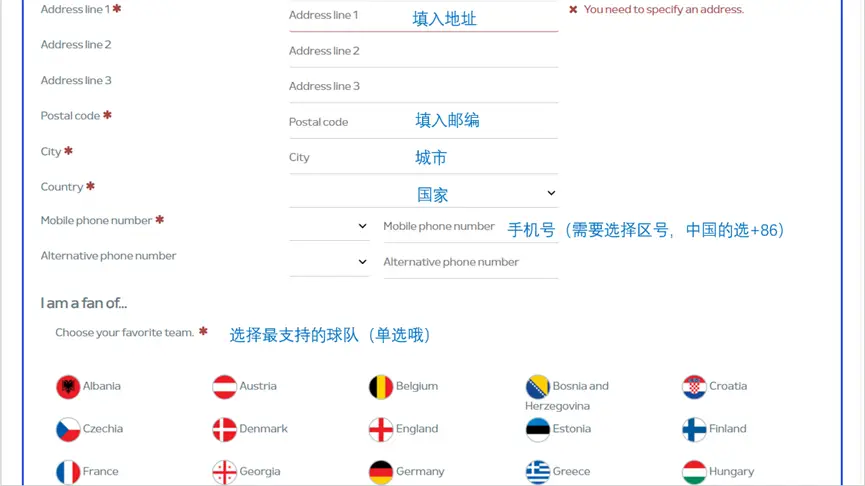Open the mobile phone country code dropdown
865x486 pixels.
[x=329, y=226]
